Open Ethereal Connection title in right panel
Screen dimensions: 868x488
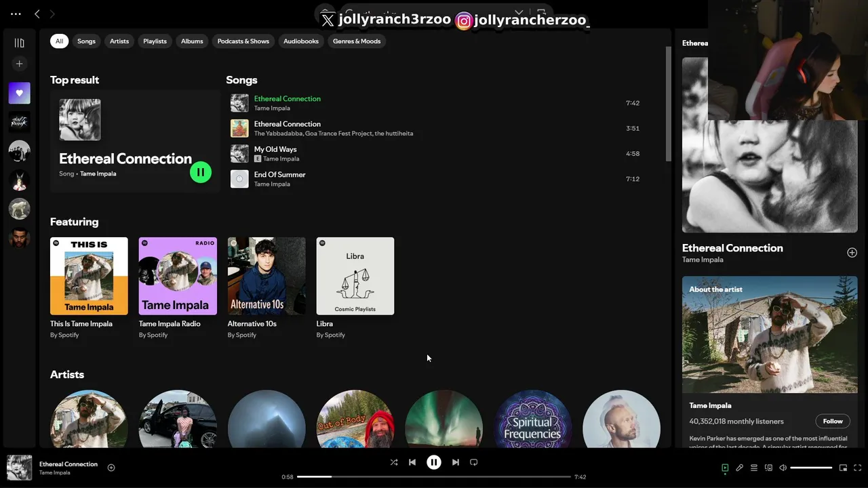(732, 248)
